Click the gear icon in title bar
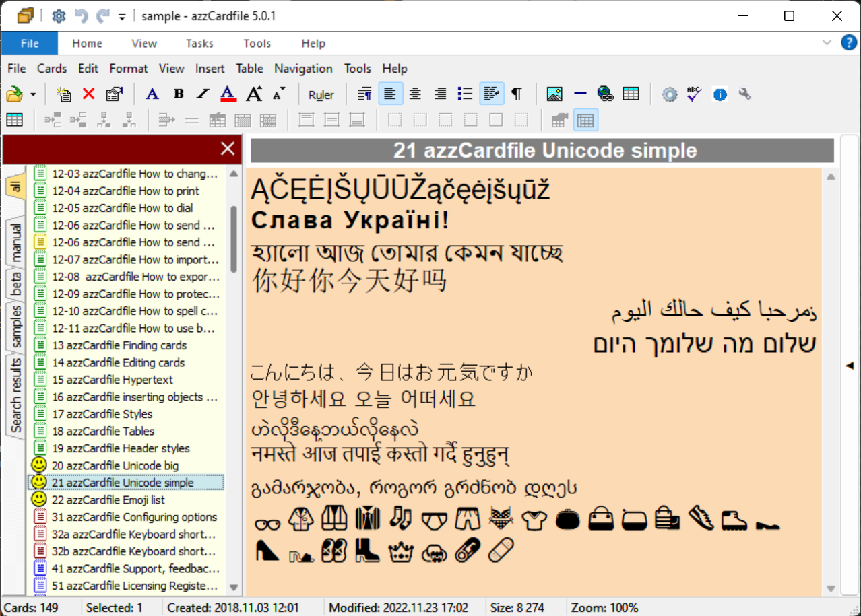This screenshot has height=616, width=861. click(x=59, y=16)
